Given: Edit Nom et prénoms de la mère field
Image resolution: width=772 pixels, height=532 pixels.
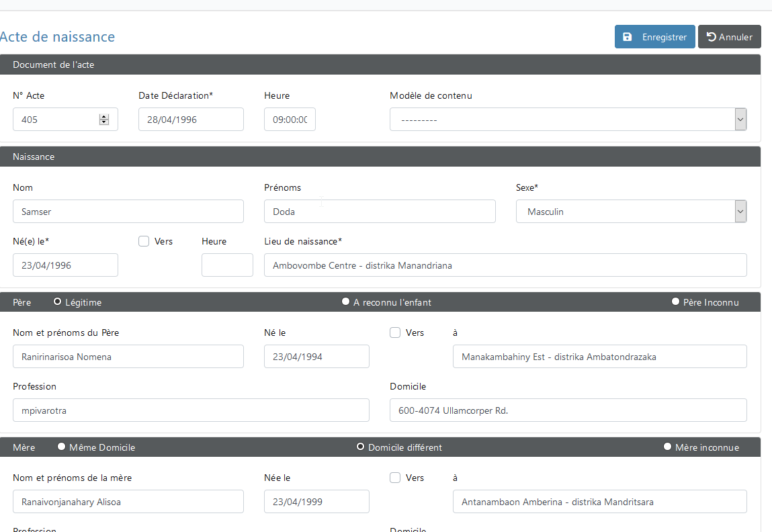Looking at the screenshot, I should tap(128, 502).
